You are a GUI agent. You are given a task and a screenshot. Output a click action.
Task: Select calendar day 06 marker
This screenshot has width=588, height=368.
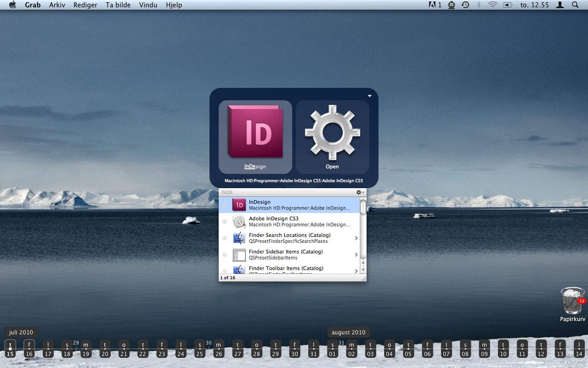[x=427, y=349]
